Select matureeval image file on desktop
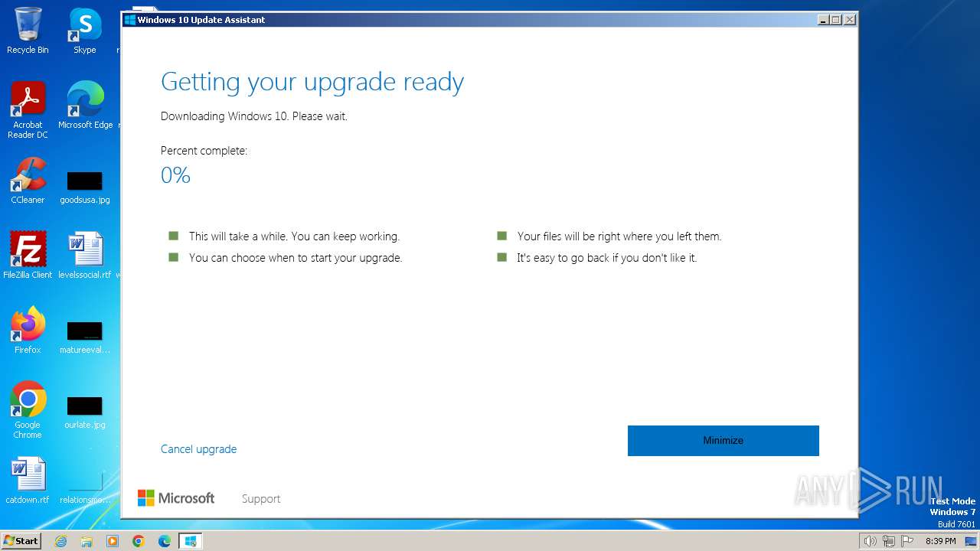Screen dimensions: 980x551 [84, 337]
